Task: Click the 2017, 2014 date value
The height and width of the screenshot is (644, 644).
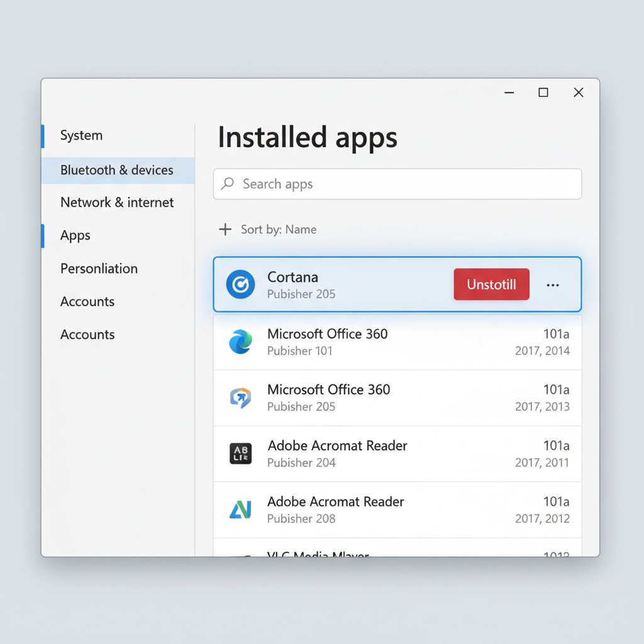Action: pyautogui.click(x=543, y=351)
